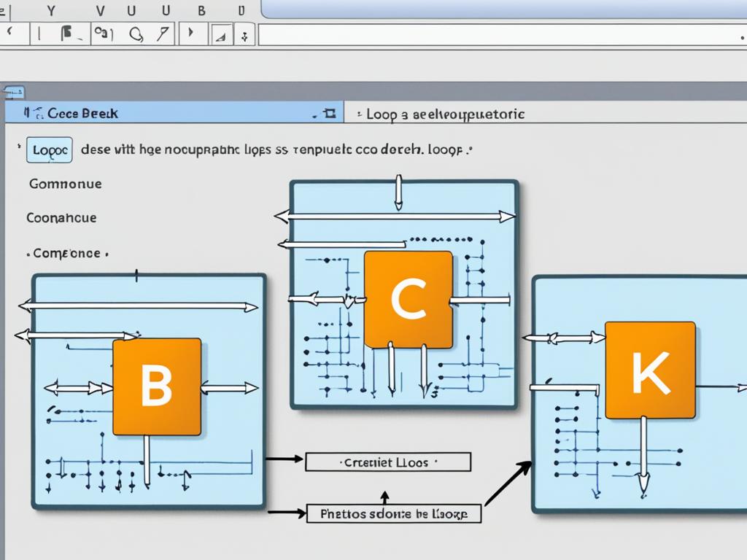
Task: Click the crop icon in Cece Beek header
Action: click(328, 113)
